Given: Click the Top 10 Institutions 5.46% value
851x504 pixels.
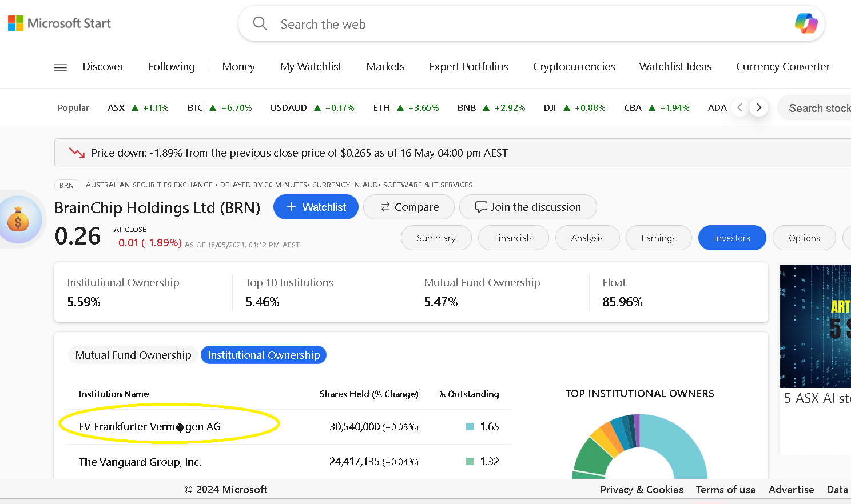Looking at the screenshot, I should (263, 302).
